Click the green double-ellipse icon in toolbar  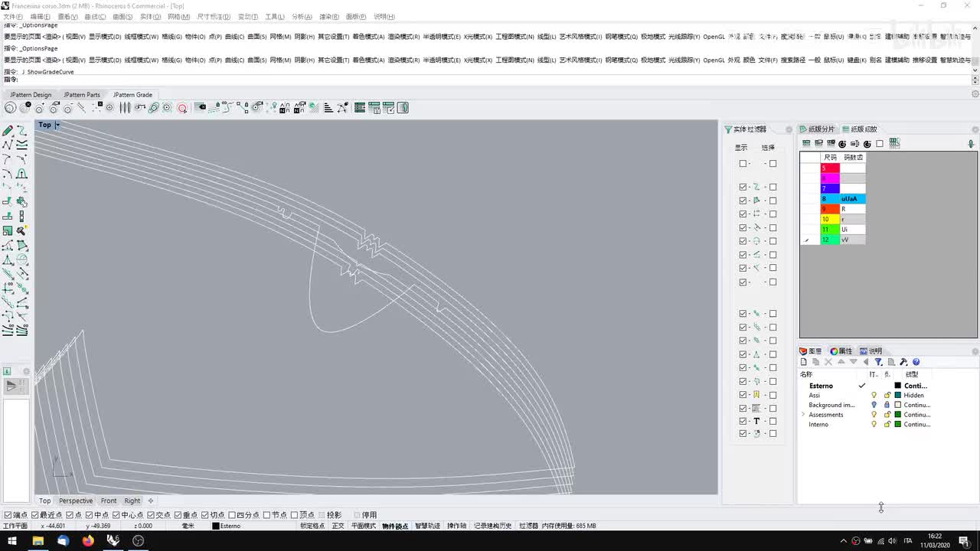pos(153,108)
